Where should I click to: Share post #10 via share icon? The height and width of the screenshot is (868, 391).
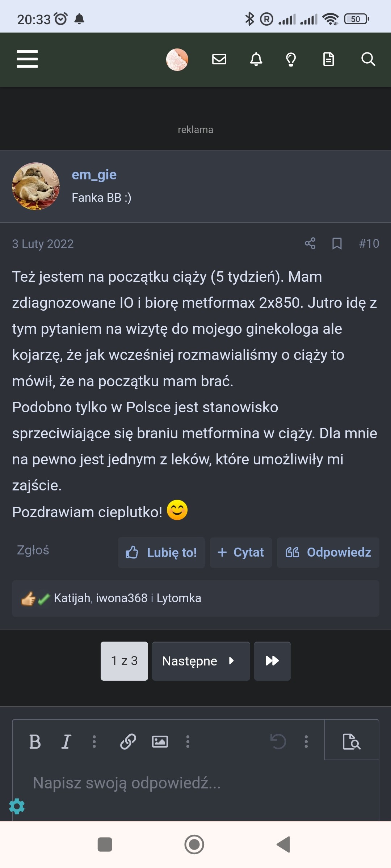point(310,243)
